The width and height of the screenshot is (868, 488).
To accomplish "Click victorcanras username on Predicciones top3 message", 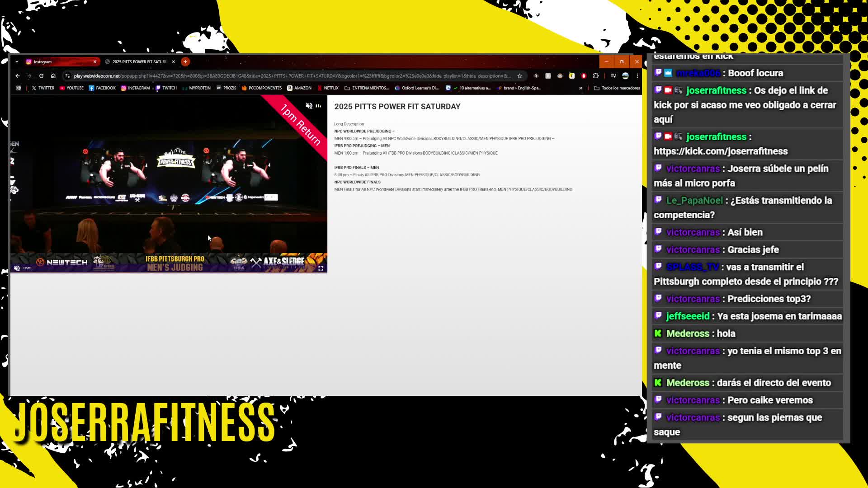I will [x=693, y=299].
